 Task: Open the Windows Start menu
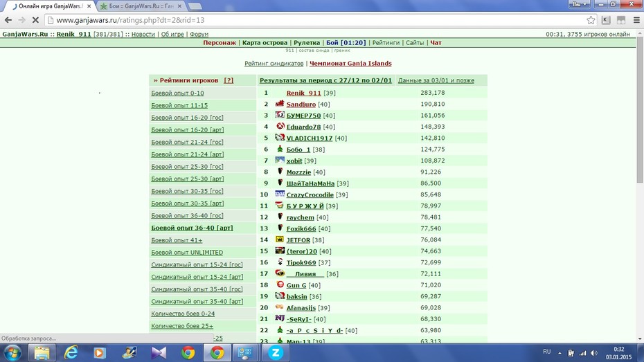(12, 353)
